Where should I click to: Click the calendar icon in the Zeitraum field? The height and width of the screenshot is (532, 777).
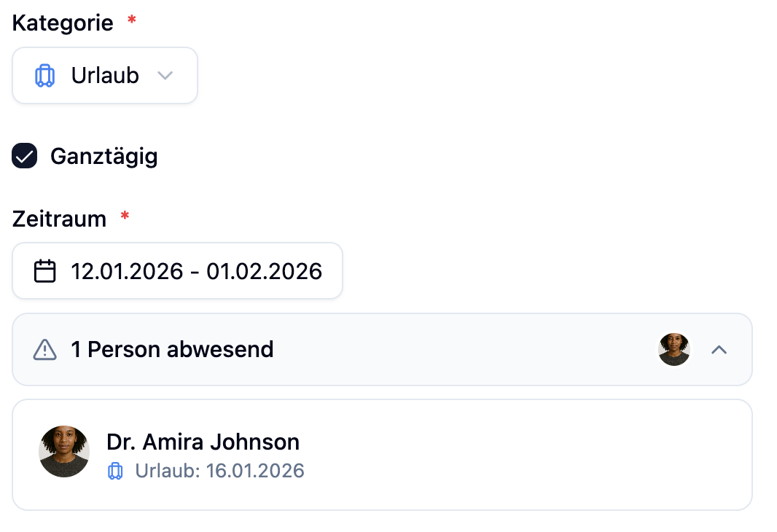pyautogui.click(x=45, y=272)
